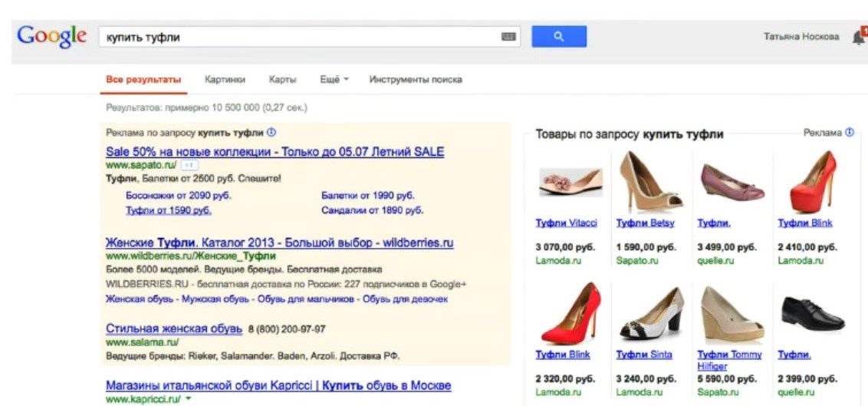The height and width of the screenshot is (406, 868).
Task: Click the blue search magnifier button
Action: (x=559, y=37)
